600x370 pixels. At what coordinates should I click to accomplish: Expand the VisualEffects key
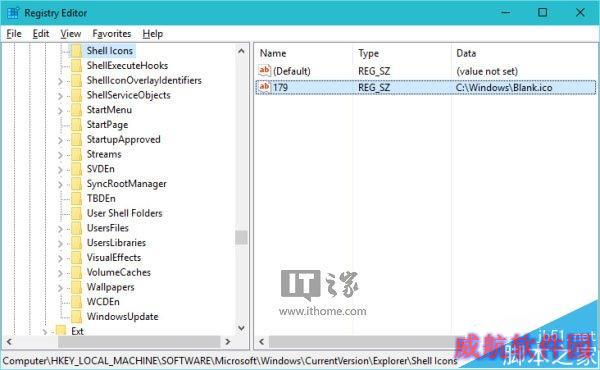point(60,259)
